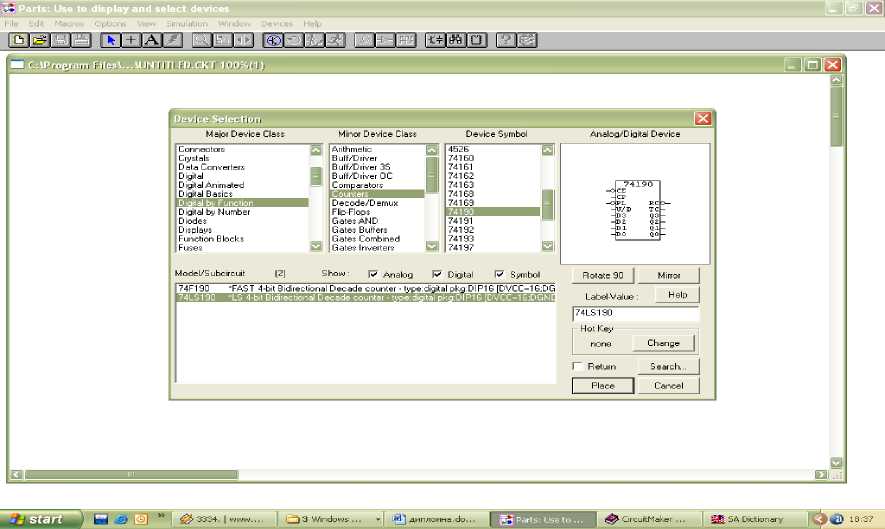885x529 pixels.
Task: Click the Help question mark toolbar icon
Action: point(506,40)
